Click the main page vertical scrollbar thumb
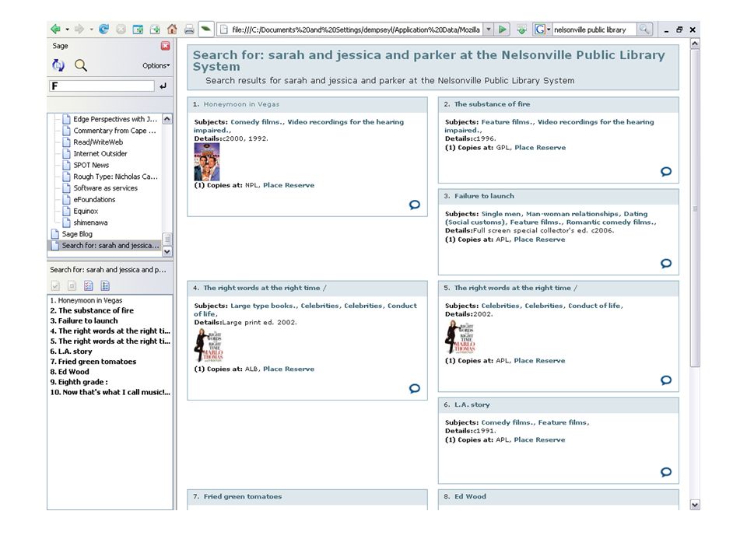The width and height of the screenshot is (747, 560). (695, 208)
